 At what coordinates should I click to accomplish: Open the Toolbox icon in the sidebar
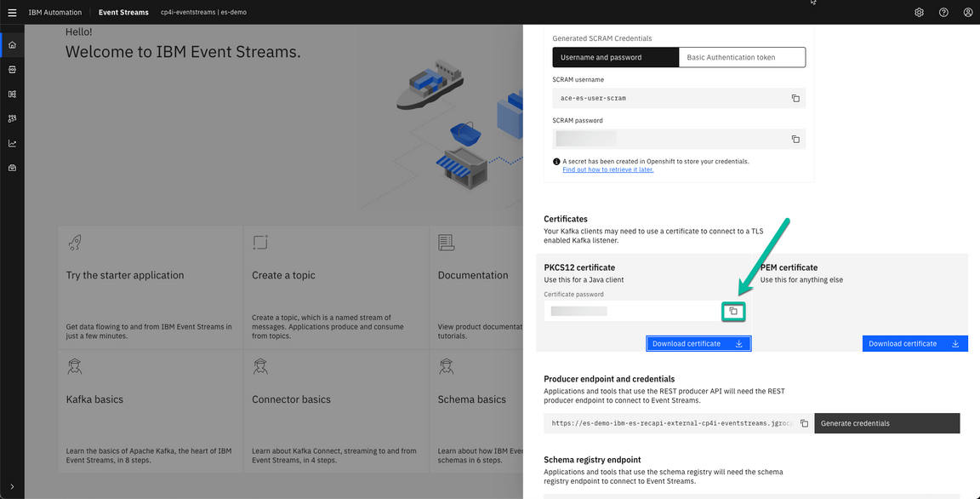(12, 167)
